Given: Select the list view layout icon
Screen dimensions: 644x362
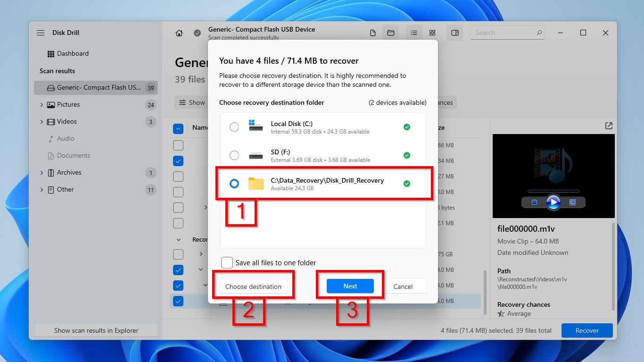Looking at the screenshot, I should [413, 33].
